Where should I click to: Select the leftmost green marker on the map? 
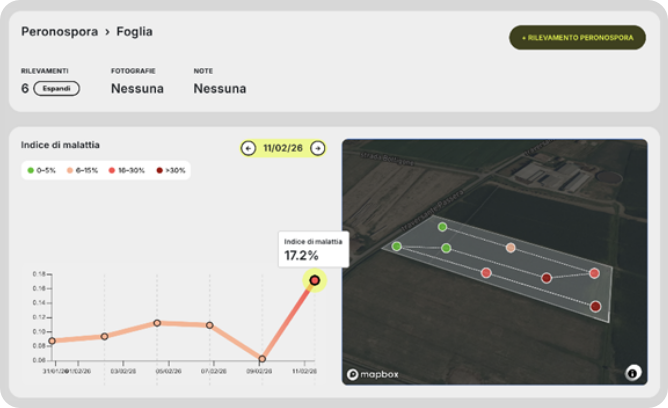coord(397,246)
